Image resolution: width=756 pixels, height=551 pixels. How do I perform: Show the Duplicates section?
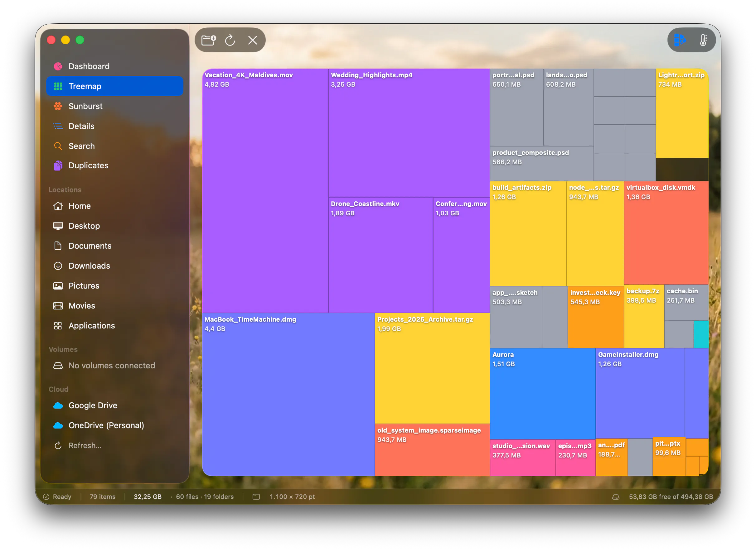point(114,166)
